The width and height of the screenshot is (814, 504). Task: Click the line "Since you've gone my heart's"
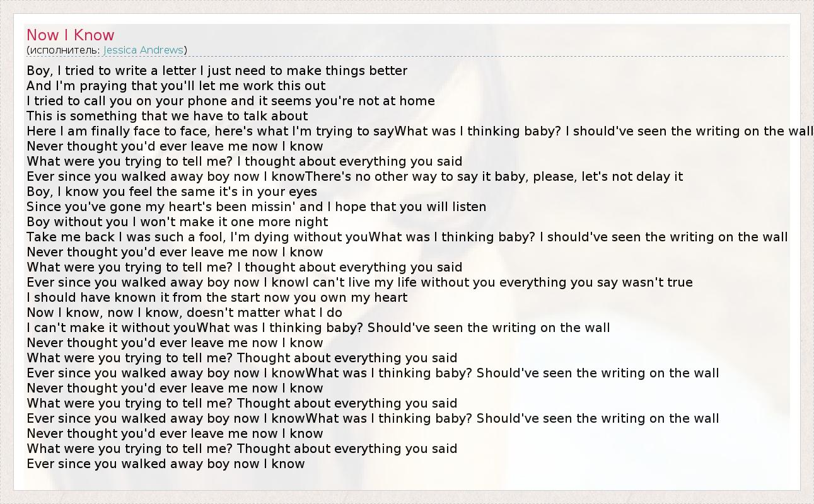pos(256,207)
